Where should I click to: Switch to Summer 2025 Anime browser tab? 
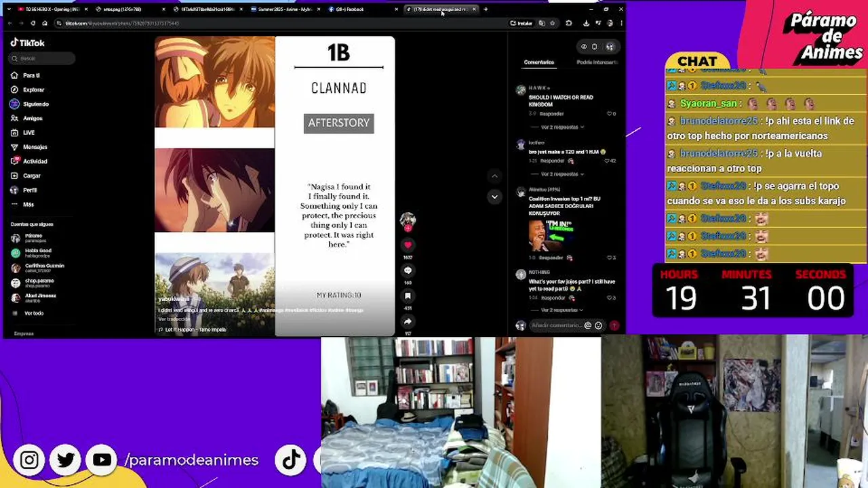click(285, 9)
